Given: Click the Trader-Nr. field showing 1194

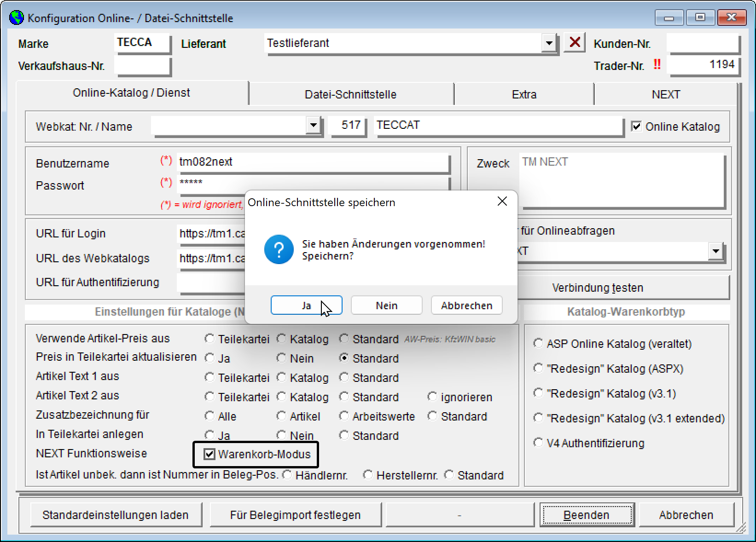Looking at the screenshot, I should [x=703, y=65].
